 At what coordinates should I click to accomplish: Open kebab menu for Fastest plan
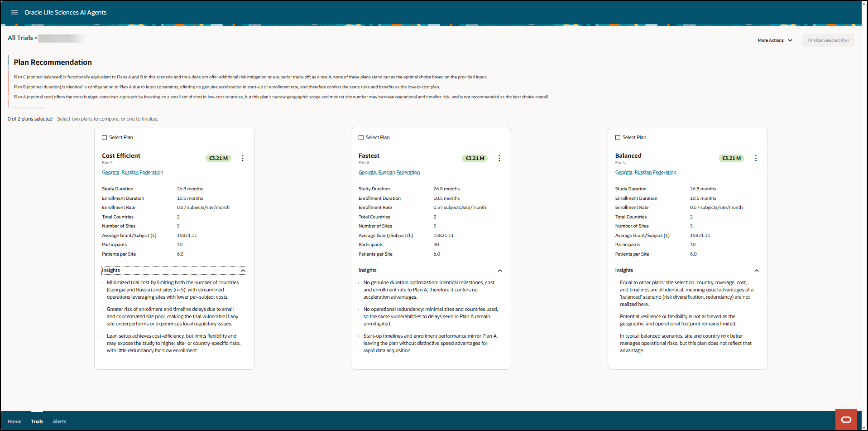coord(499,158)
